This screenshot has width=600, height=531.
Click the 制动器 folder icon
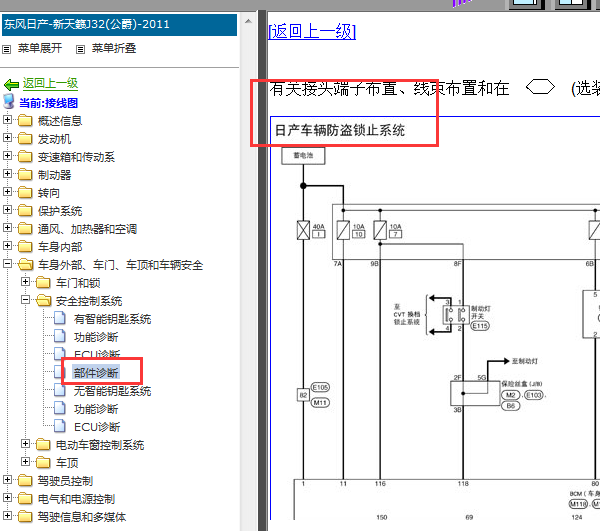[25, 174]
